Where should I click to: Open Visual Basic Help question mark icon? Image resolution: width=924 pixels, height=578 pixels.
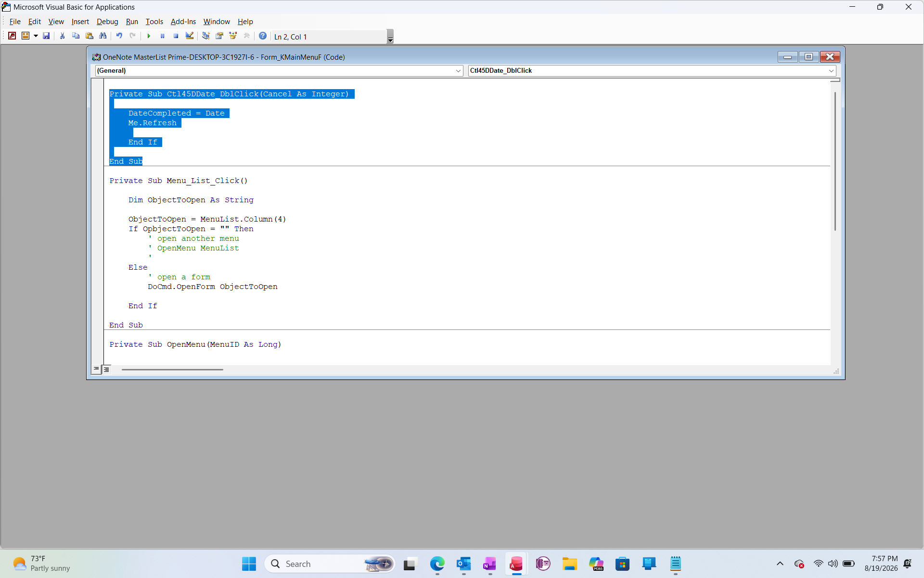tap(263, 36)
